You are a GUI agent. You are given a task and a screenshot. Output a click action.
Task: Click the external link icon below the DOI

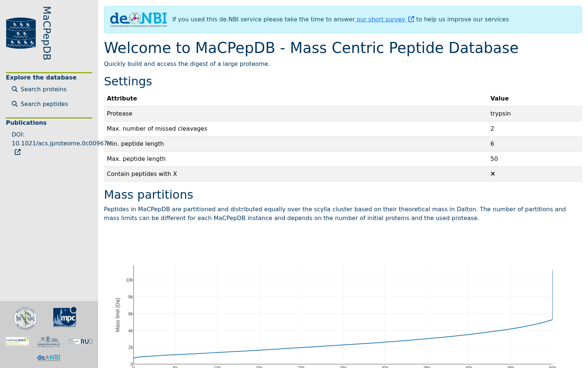coord(18,152)
